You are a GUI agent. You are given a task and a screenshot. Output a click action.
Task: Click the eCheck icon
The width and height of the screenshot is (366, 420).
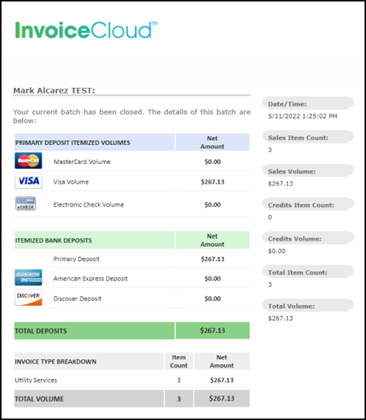[x=26, y=203]
